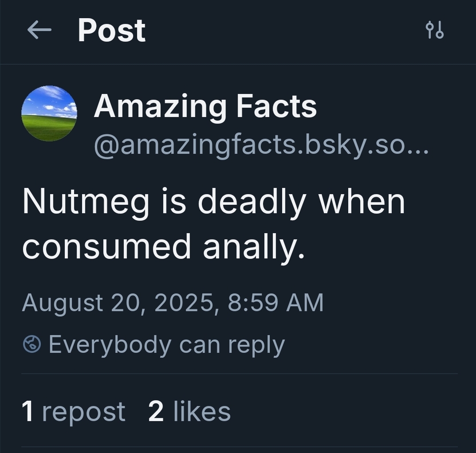Select the August 20, 2025 date

[x=120, y=303]
